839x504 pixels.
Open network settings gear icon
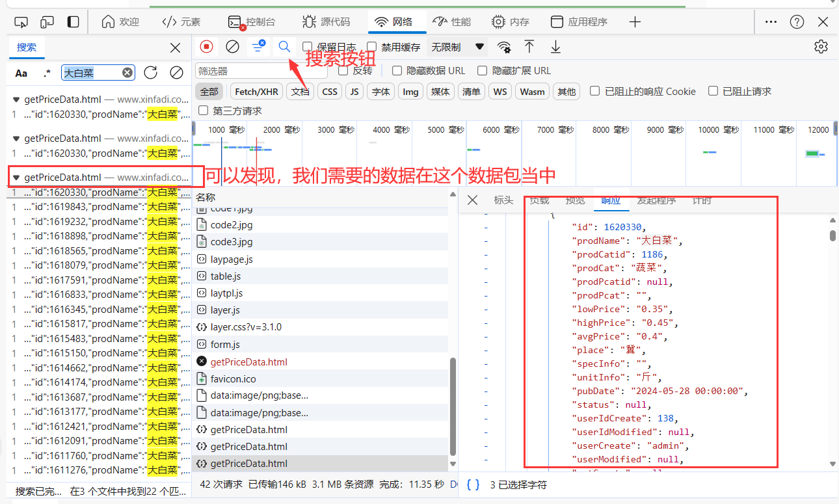[x=821, y=47]
